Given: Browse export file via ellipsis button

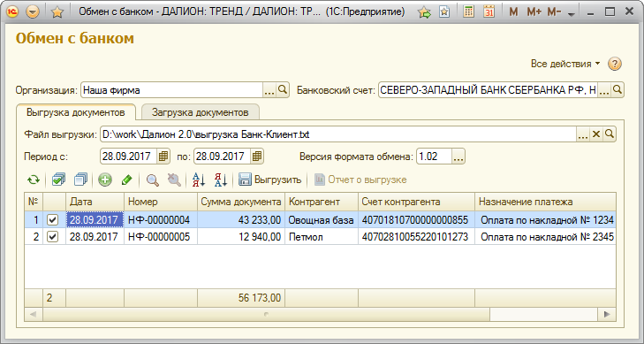Looking at the screenshot, I should [582, 134].
